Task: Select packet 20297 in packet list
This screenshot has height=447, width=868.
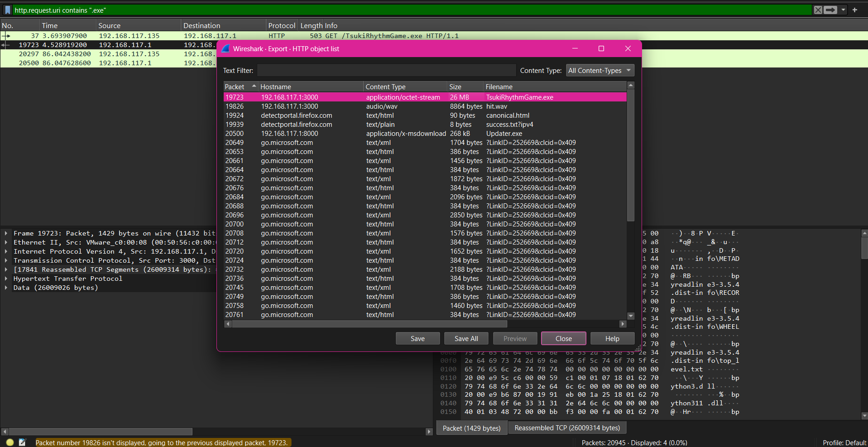Action: [109, 54]
